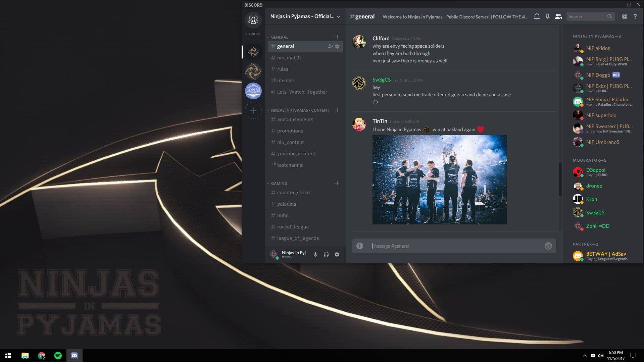The width and height of the screenshot is (644, 362).
Task: Click the Message #general input field
Action: coord(456,246)
